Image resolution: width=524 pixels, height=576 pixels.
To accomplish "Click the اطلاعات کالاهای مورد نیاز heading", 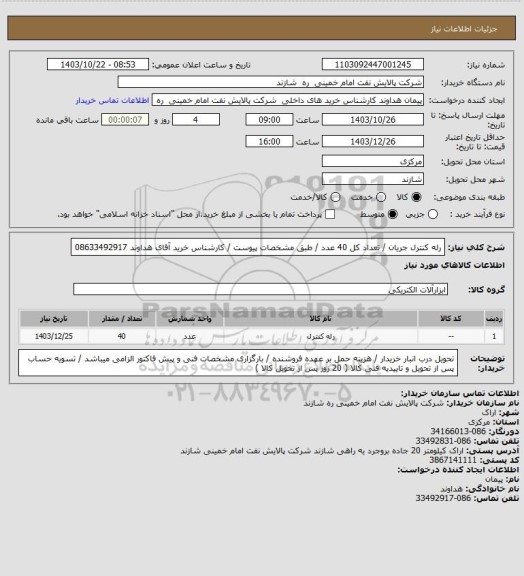I will 454,265.
